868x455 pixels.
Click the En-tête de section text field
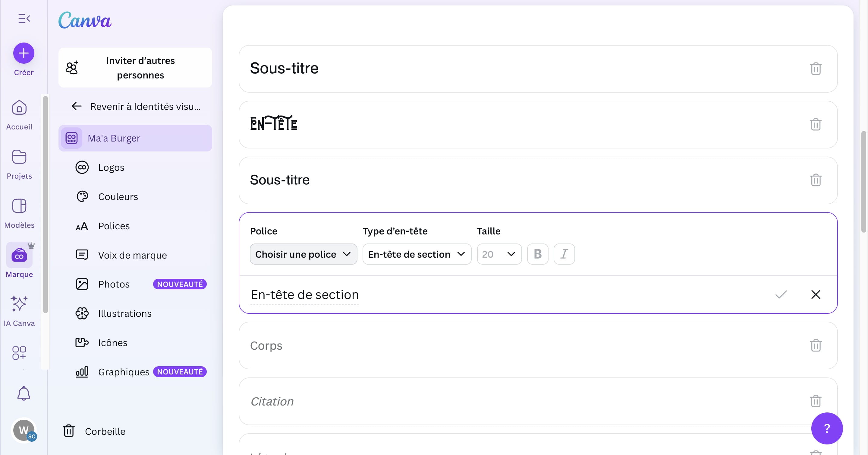(304, 294)
